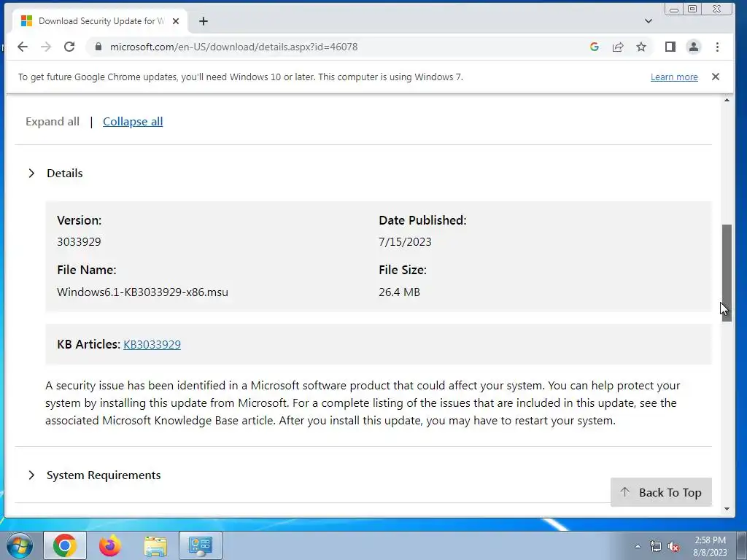Open the Windows Start menu
747x560 pixels.
(x=19, y=545)
